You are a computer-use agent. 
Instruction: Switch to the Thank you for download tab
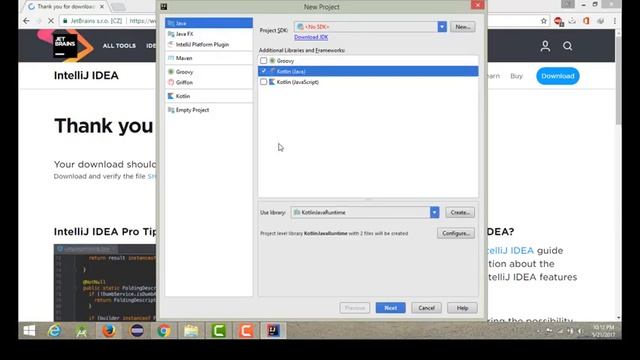(x=65, y=7)
